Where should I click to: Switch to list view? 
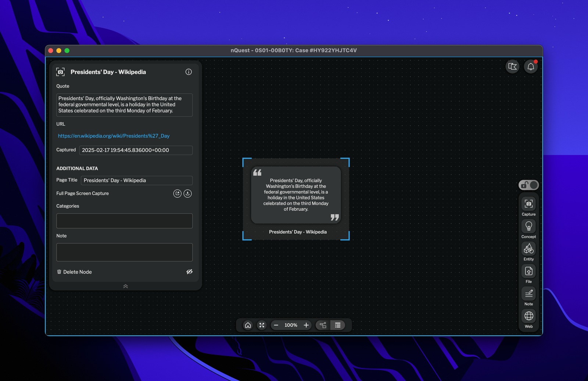(x=338, y=325)
